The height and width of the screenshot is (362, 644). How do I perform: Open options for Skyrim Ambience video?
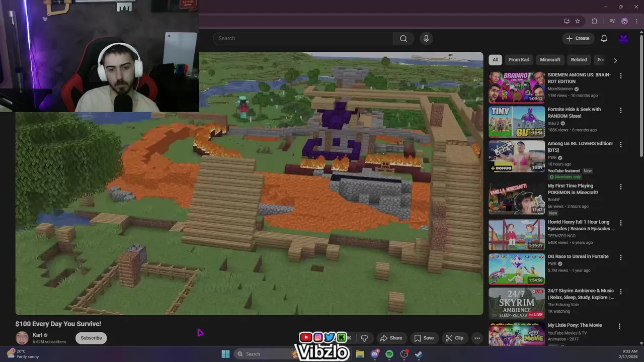(x=620, y=292)
